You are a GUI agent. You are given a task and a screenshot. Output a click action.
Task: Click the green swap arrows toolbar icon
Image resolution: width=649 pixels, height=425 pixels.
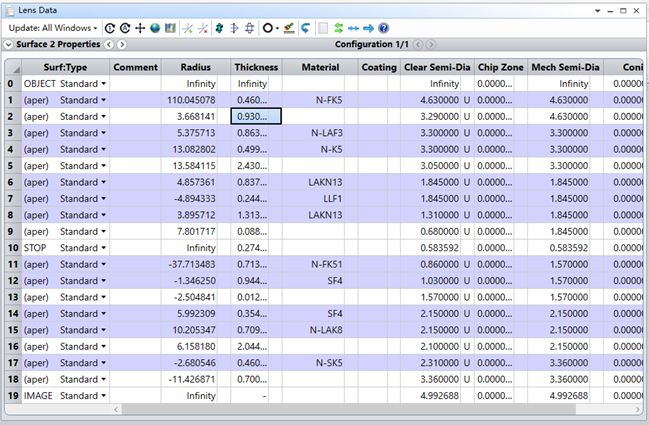click(339, 28)
